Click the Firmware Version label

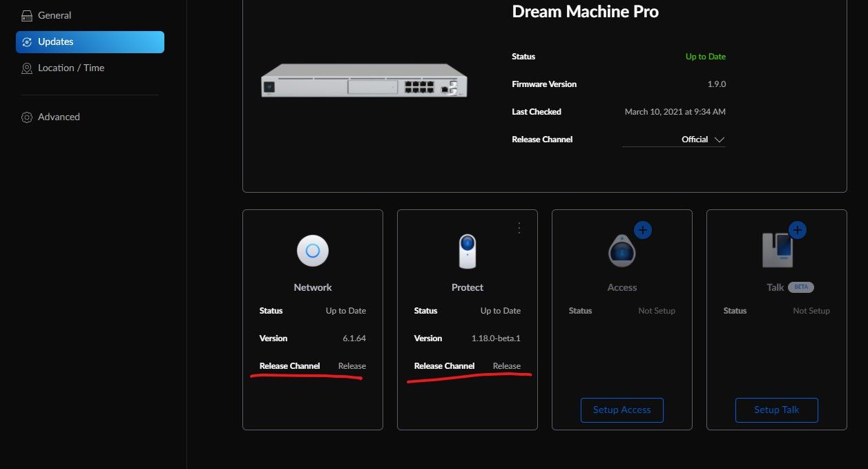click(544, 84)
